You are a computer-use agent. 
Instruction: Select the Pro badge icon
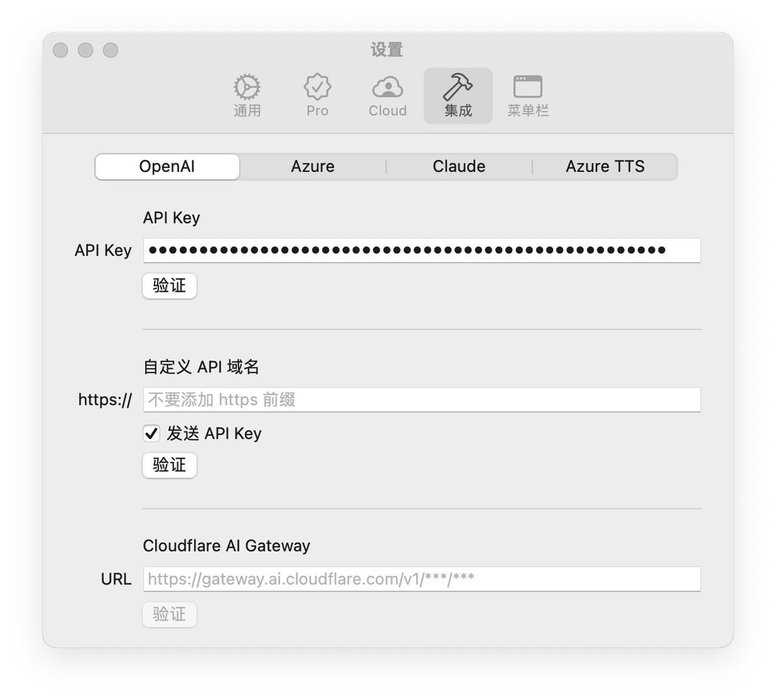point(317,96)
